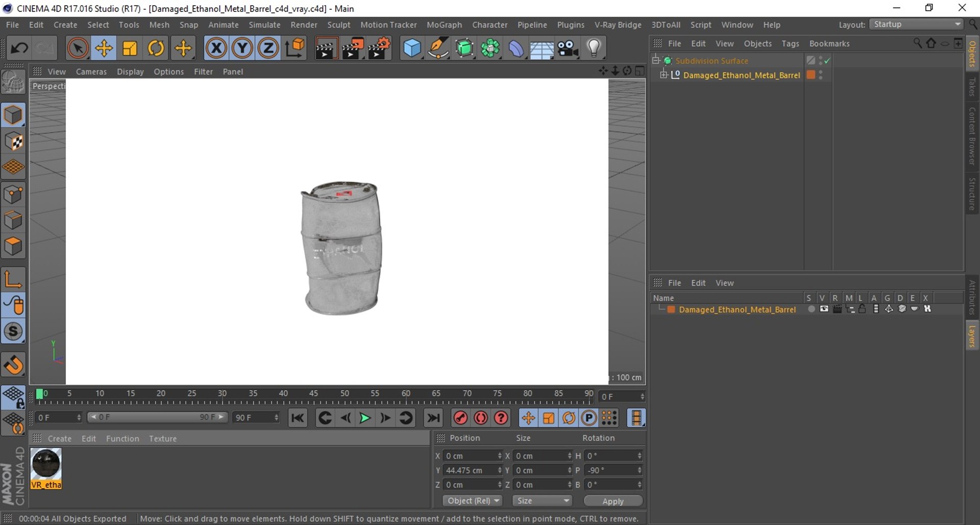Collapse the Subdivision Surface hierarchy
Image resolution: width=980 pixels, height=525 pixels.
click(x=656, y=61)
